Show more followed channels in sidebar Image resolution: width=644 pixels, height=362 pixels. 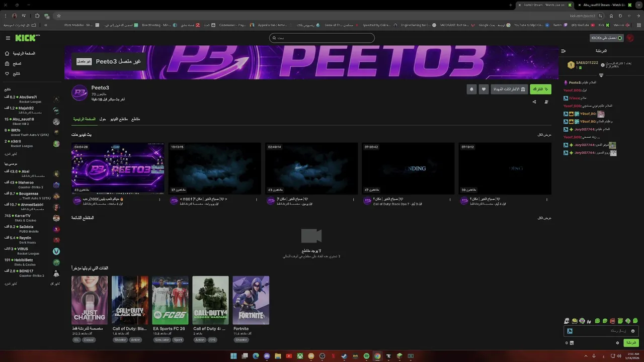pyautogui.click(x=11, y=154)
